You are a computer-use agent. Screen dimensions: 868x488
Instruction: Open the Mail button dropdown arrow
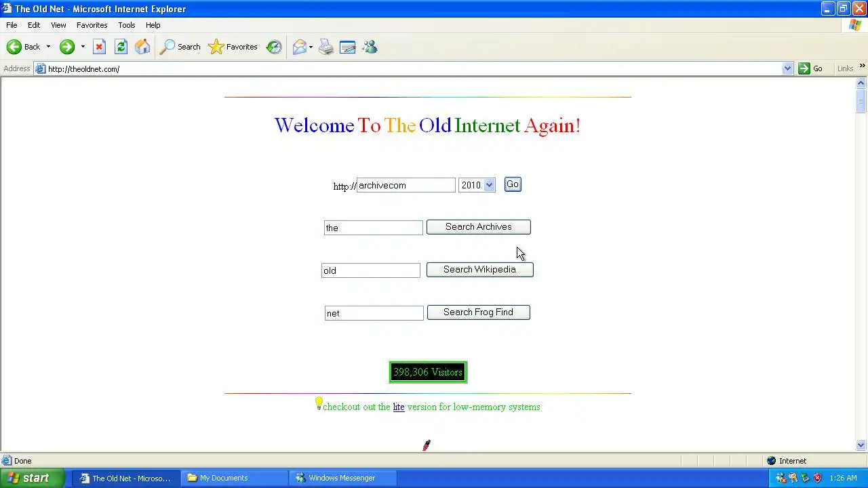[x=311, y=47]
